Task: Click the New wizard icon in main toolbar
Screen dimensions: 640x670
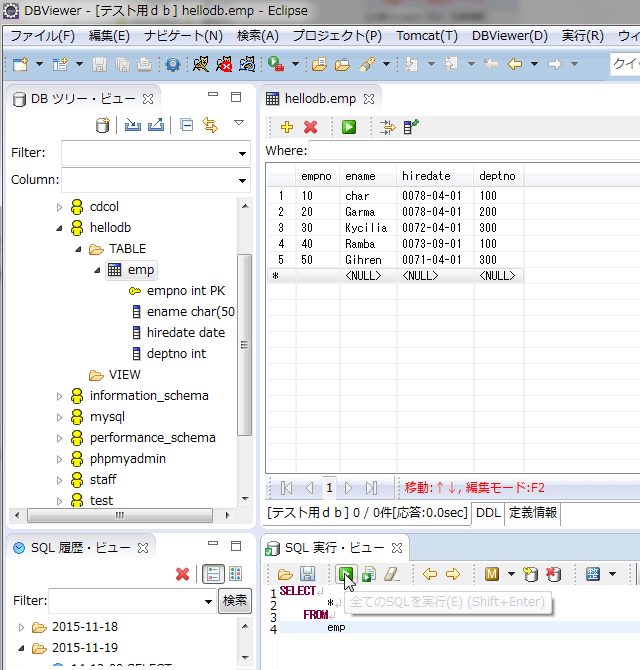Action: [x=20, y=65]
